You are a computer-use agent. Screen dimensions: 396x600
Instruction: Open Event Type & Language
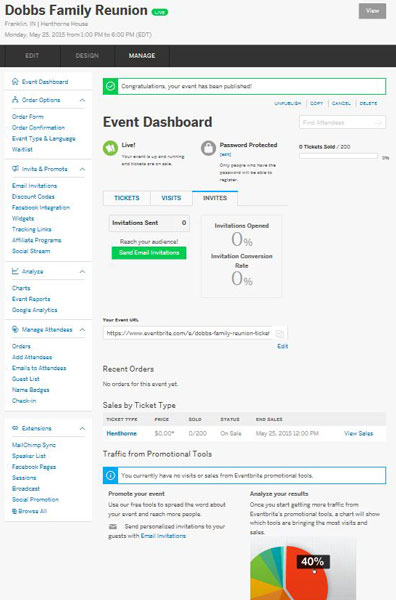click(44, 139)
